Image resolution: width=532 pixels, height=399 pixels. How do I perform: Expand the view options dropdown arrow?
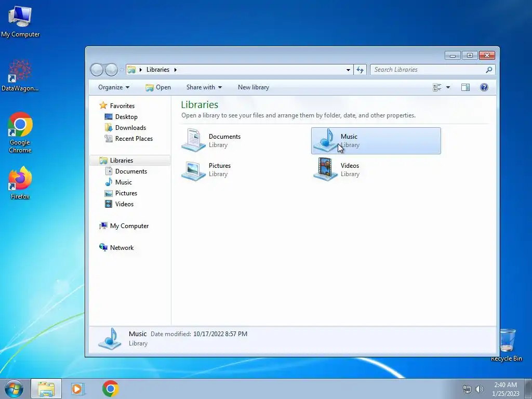pyautogui.click(x=448, y=87)
